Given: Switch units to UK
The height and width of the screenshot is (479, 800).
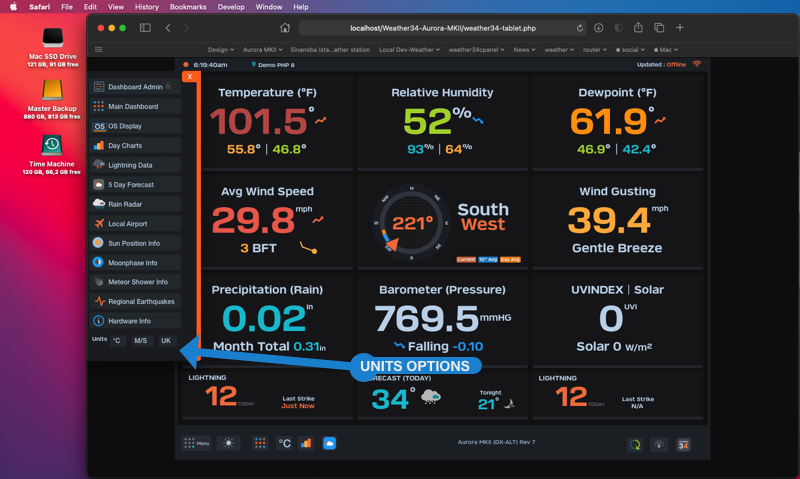Looking at the screenshot, I should point(166,340).
